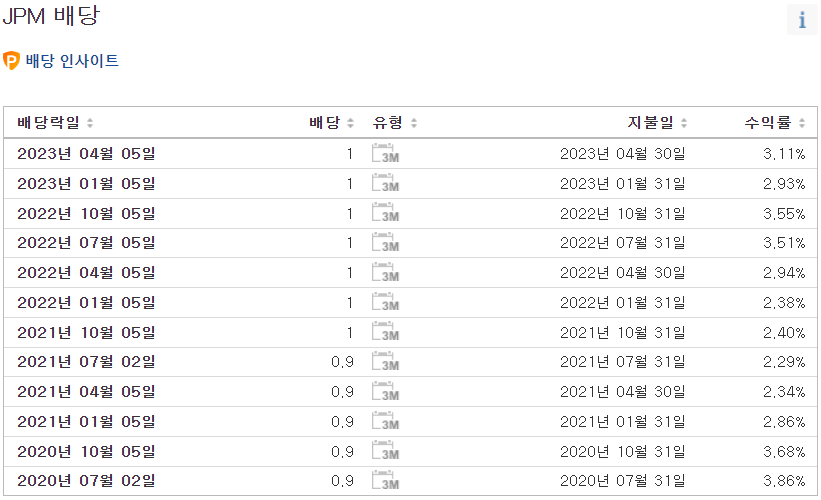Click the yield value 2.34%
821x500 pixels.
784,392
